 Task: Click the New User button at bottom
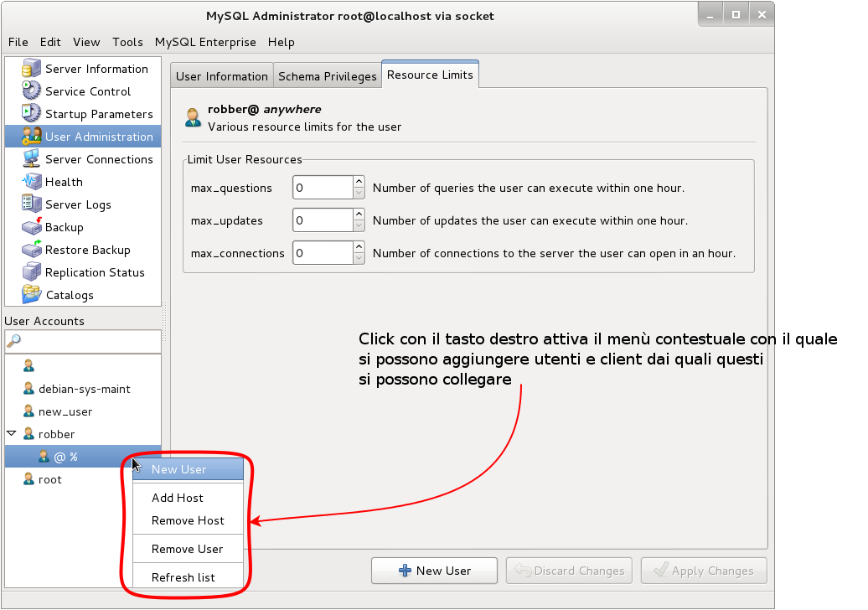(435, 571)
